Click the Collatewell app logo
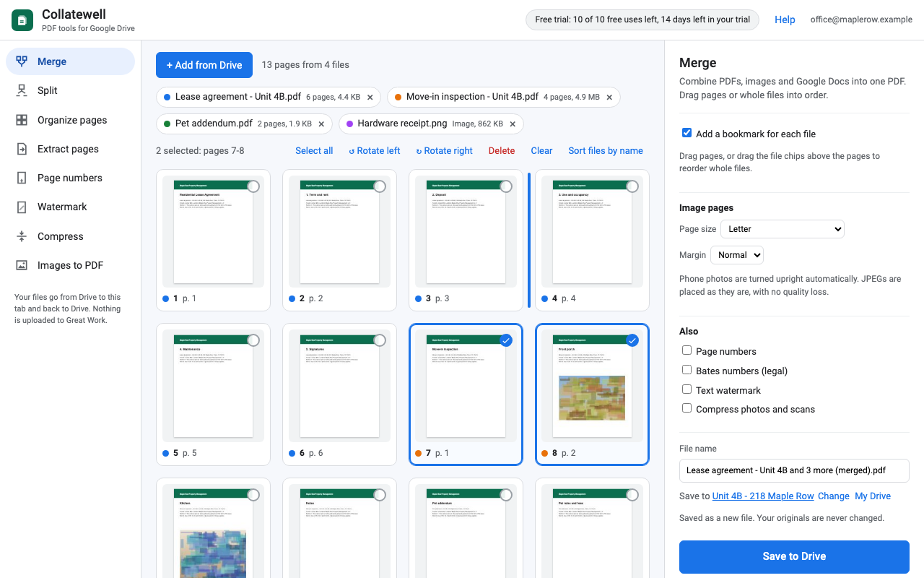This screenshot has height=578, width=924. point(22,20)
